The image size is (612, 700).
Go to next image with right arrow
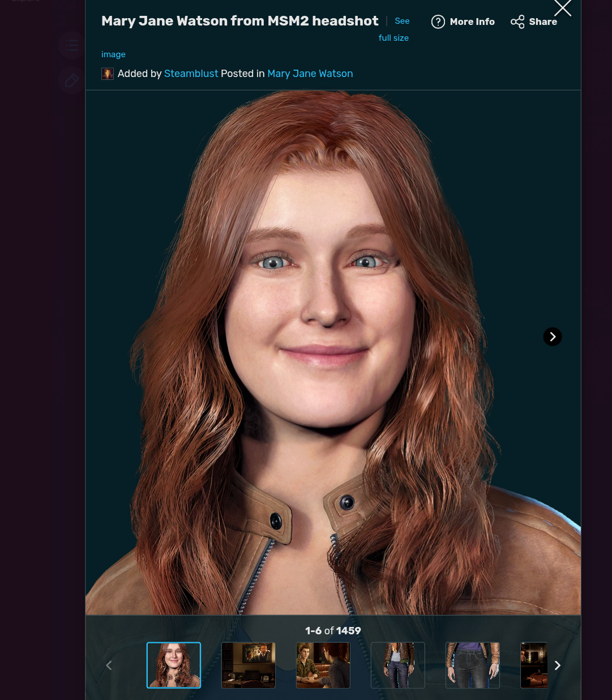[553, 337]
